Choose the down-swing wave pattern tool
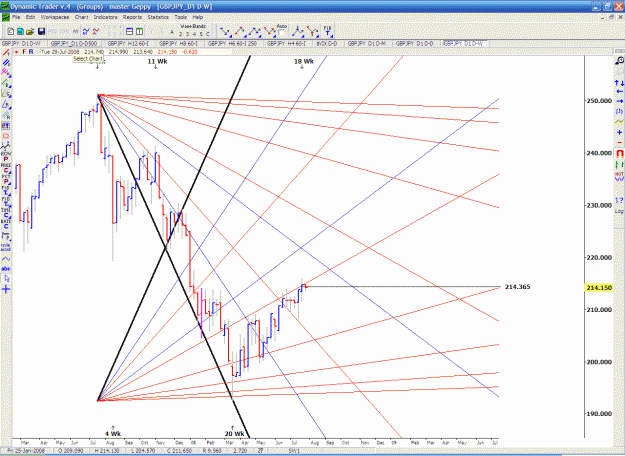 225,31
